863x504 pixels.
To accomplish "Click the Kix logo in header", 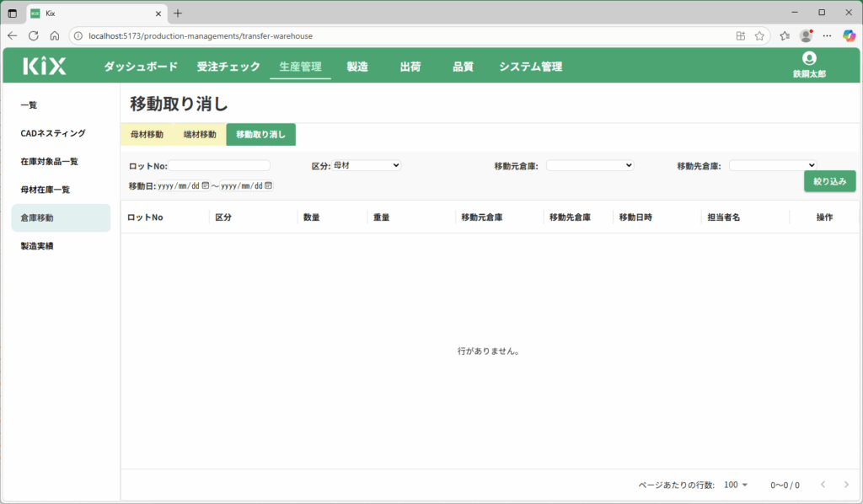I will [x=45, y=67].
